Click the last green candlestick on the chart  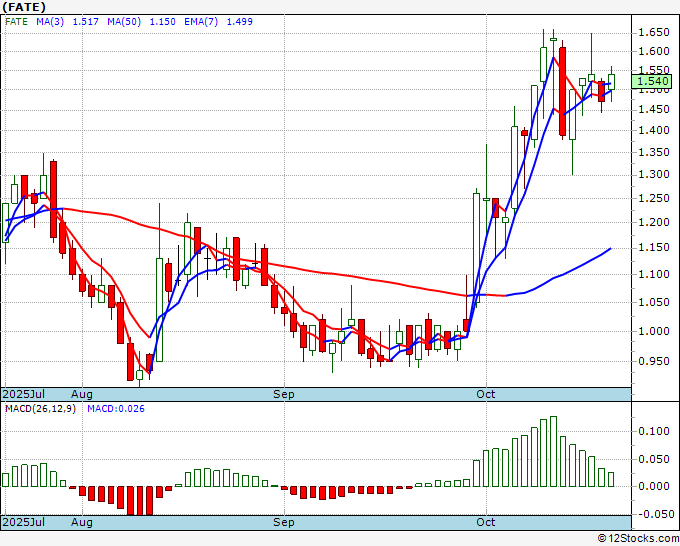pos(611,81)
